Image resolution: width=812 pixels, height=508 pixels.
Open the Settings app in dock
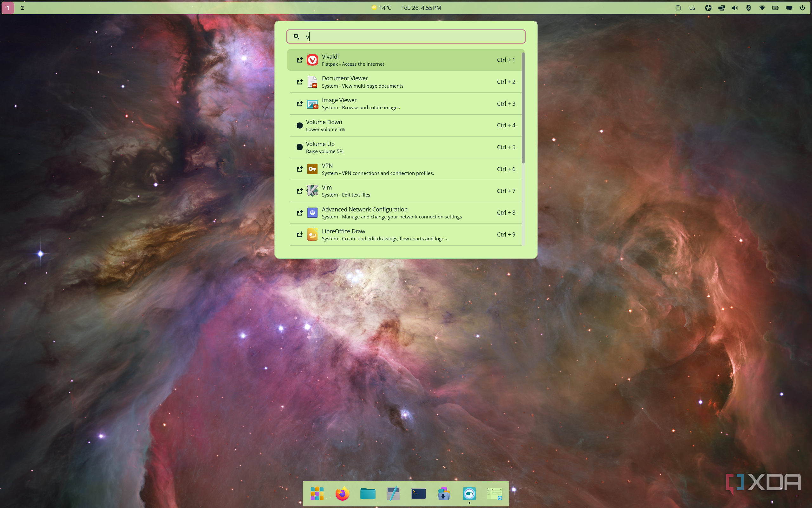click(469, 493)
